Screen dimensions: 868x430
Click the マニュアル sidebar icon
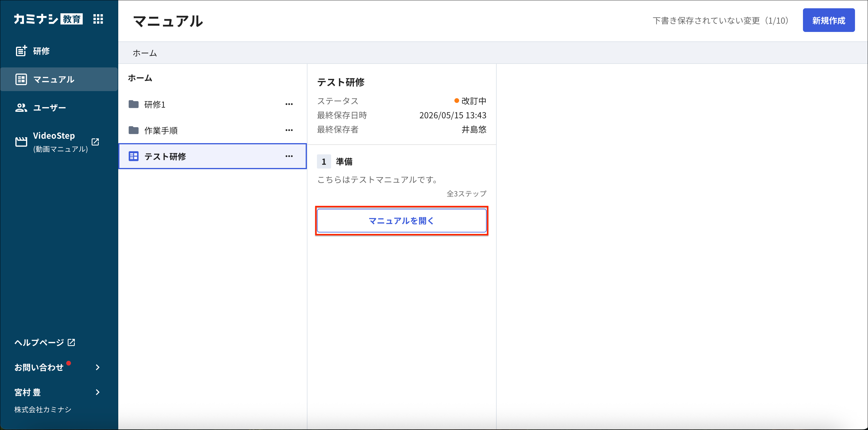tap(21, 79)
